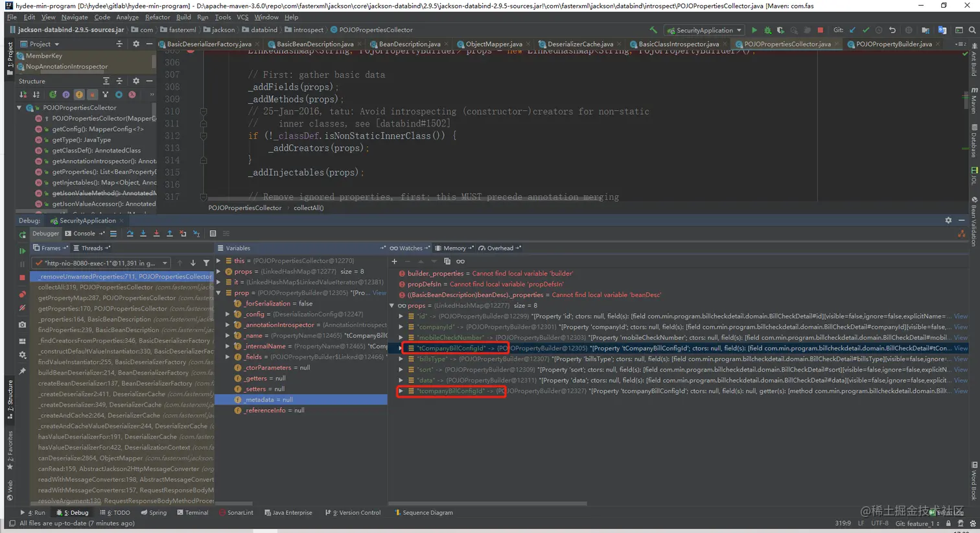The image size is (980, 533).
Task: Collapse 'prop' variable node
Action: 219,293
